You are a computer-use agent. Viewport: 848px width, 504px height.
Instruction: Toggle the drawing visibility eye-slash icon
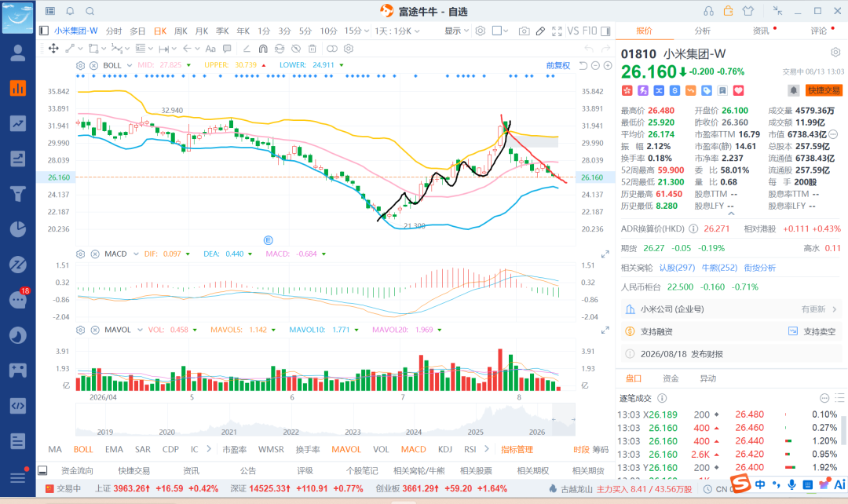(296, 49)
